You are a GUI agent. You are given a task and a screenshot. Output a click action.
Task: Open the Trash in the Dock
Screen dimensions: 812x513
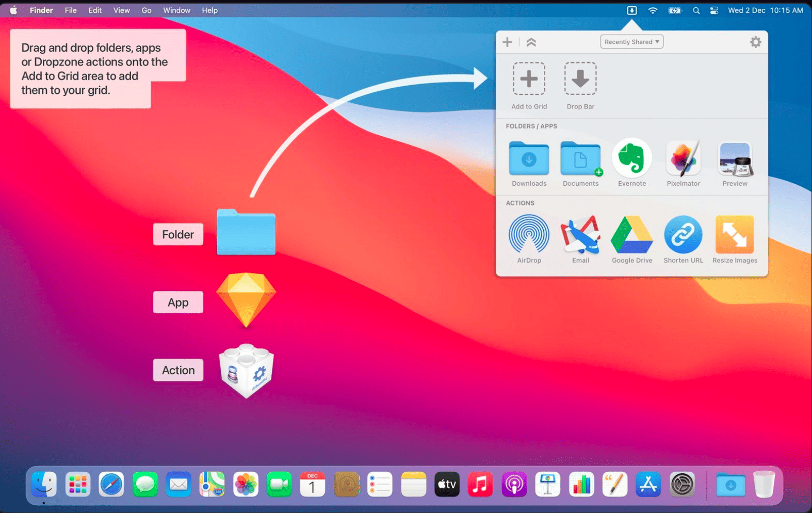[764, 484]
